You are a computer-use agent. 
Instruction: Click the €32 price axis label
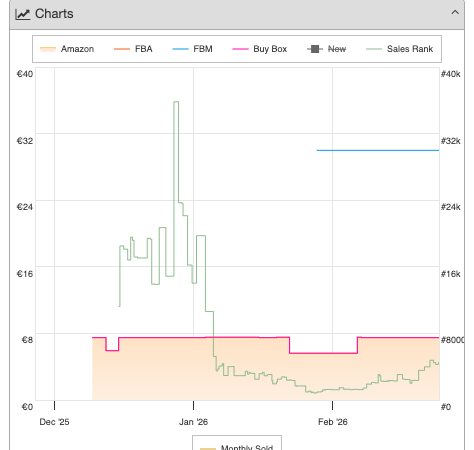25,141
